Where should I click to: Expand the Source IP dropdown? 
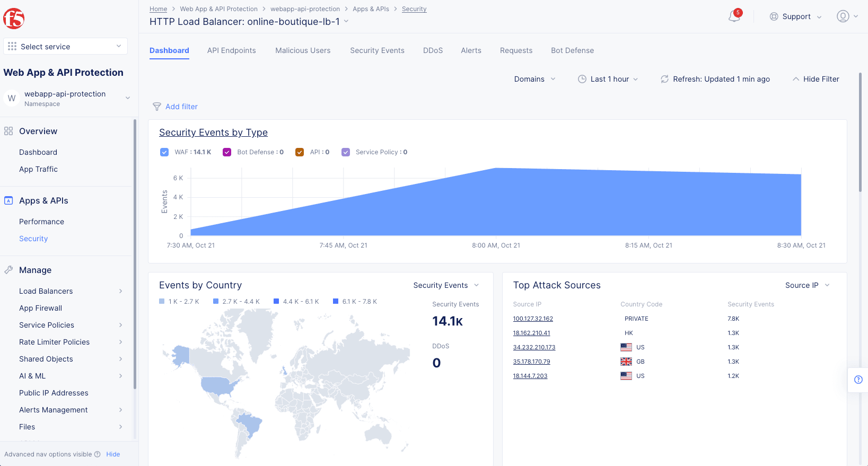pos(807,285)
